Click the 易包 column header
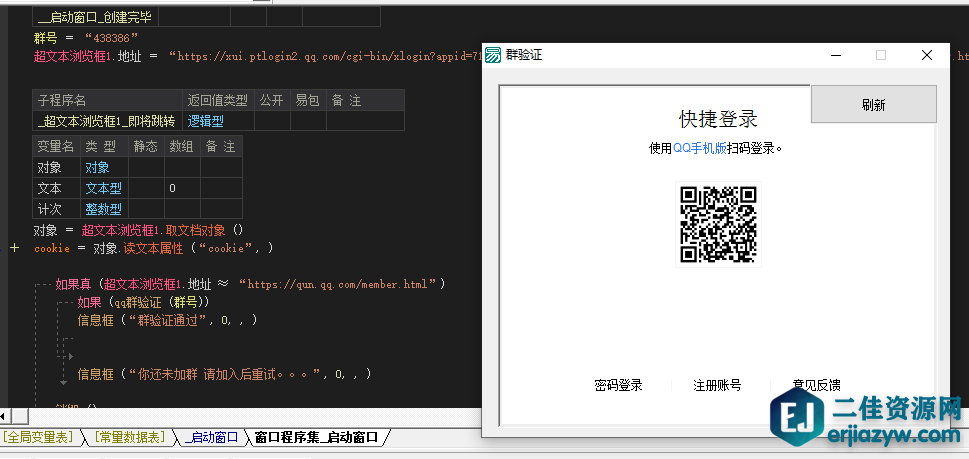 coord(308,100)
